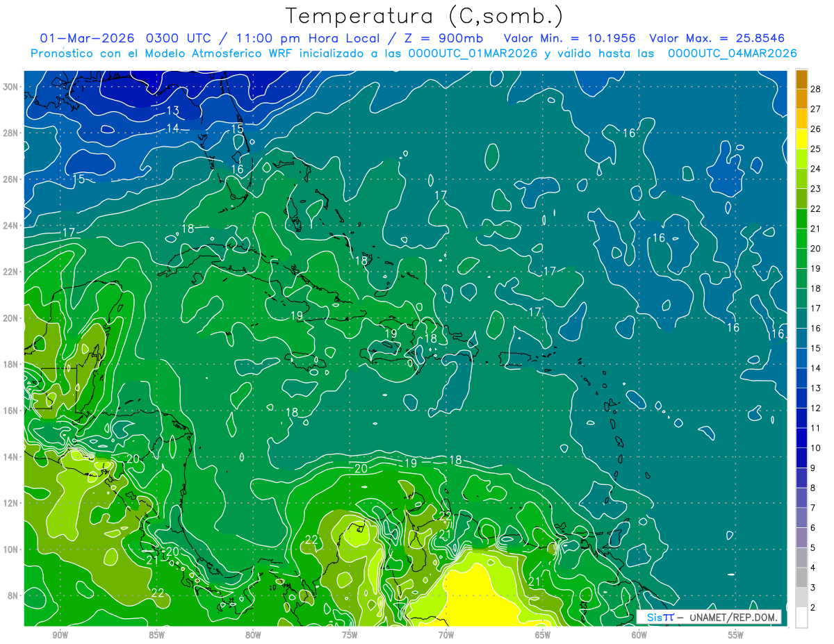The height and width of the screenshot is (644, 834).
Task: Click the "60W" longitude axis label
Action: click(x=639, y=636)
